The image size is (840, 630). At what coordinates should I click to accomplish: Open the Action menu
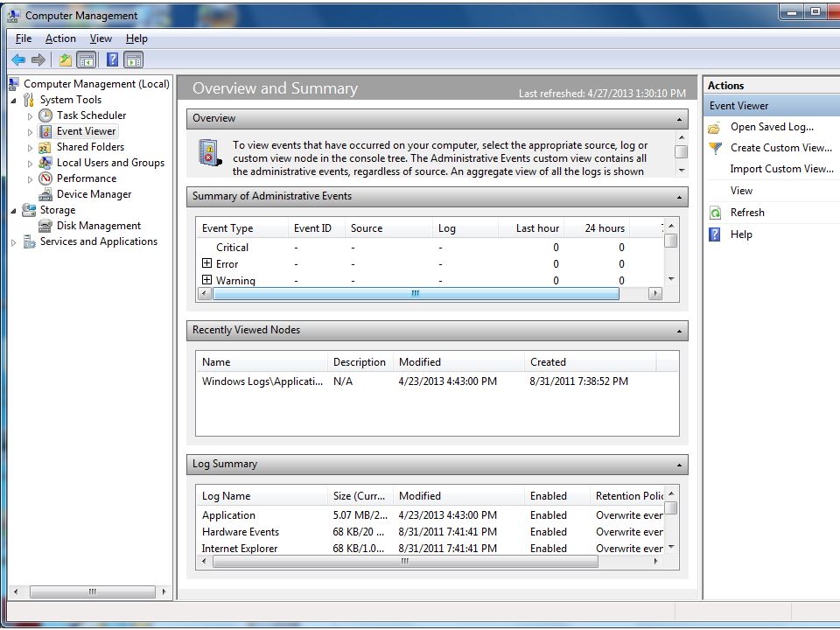pos(60,38)
